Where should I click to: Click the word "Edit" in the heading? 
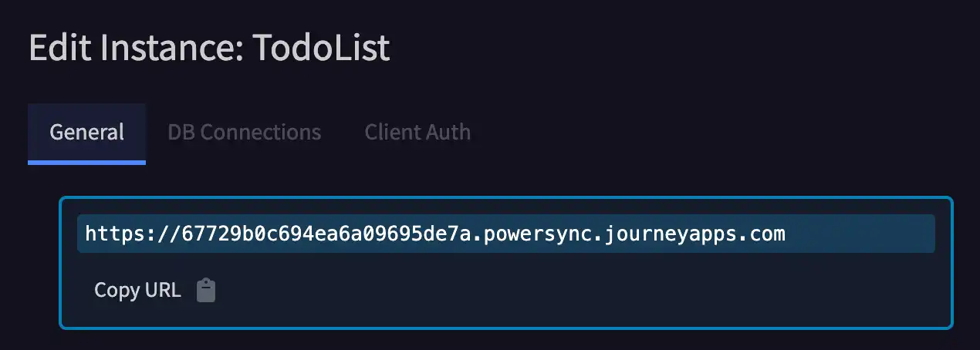tap(56, 49)
